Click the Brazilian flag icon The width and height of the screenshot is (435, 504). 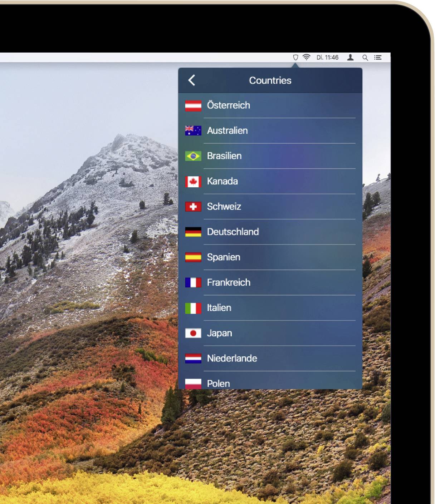point(193,156)
